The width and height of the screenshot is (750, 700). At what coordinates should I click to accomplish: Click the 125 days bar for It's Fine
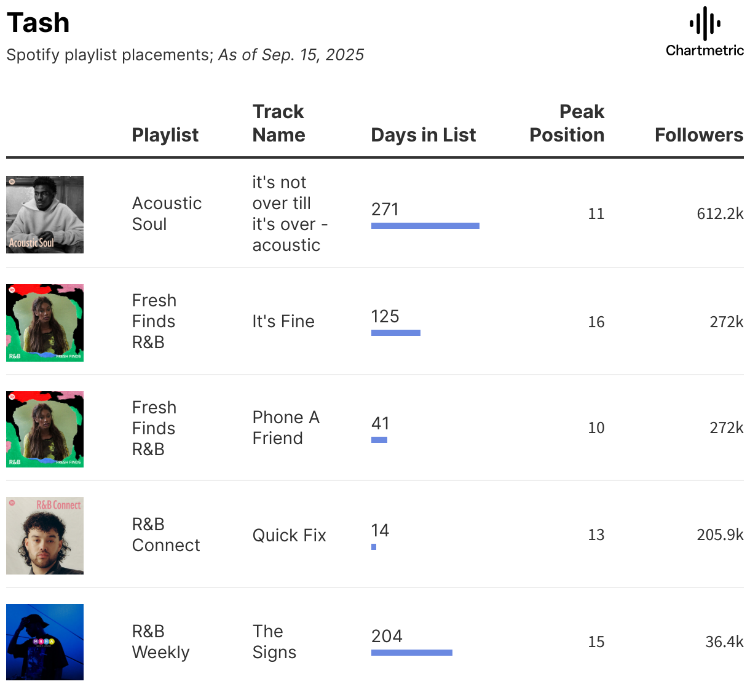point(396,333)
